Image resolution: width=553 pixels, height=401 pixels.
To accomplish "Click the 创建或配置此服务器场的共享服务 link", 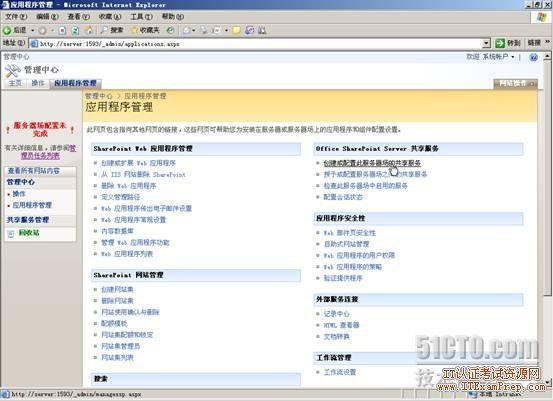I will pos(372,163).
